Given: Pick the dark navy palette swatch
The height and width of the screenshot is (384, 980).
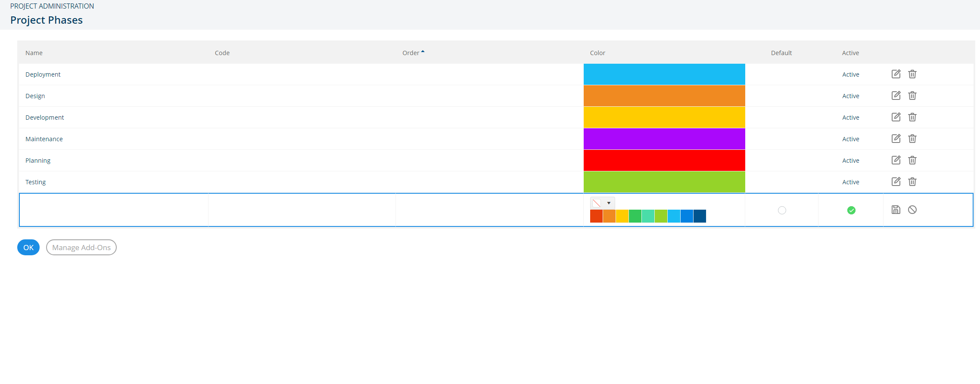Looking at the screenshot, I should click(700, 216).
